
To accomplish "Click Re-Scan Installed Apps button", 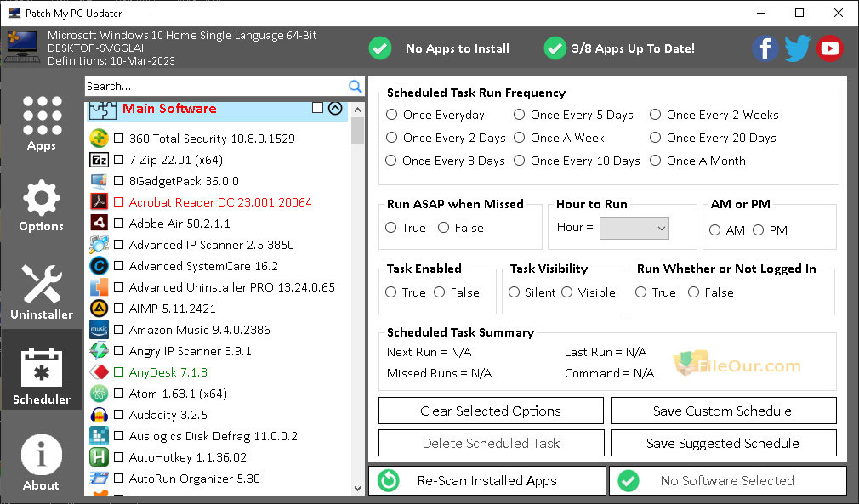I will coord(487,480).
